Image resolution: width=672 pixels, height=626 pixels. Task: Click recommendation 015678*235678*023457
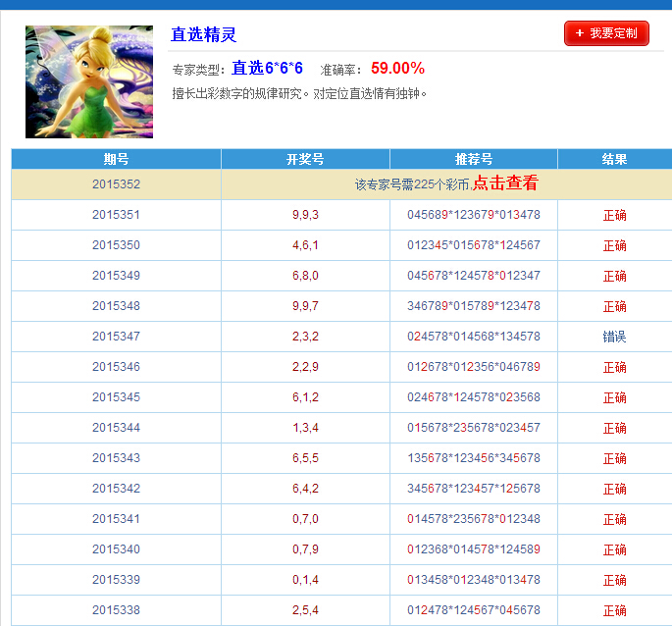(474, 428)
